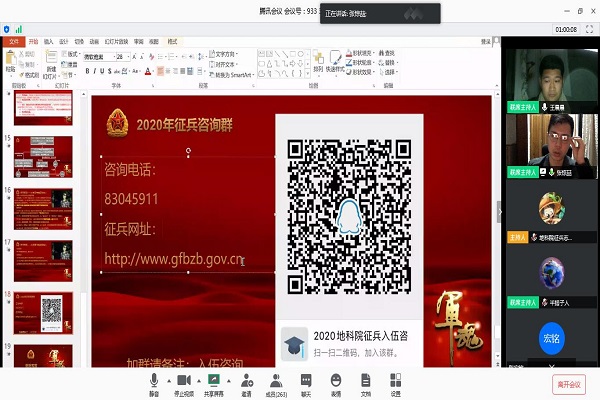Toggle Bold formatting in PowerPoint ribbon

pyautogui.click(x=88, y=72)
